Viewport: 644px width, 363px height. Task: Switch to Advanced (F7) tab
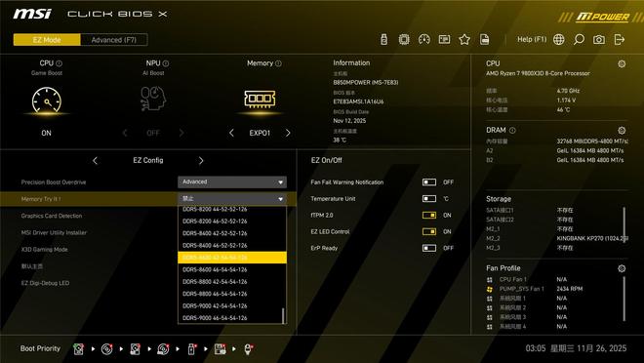coord(114,40)
